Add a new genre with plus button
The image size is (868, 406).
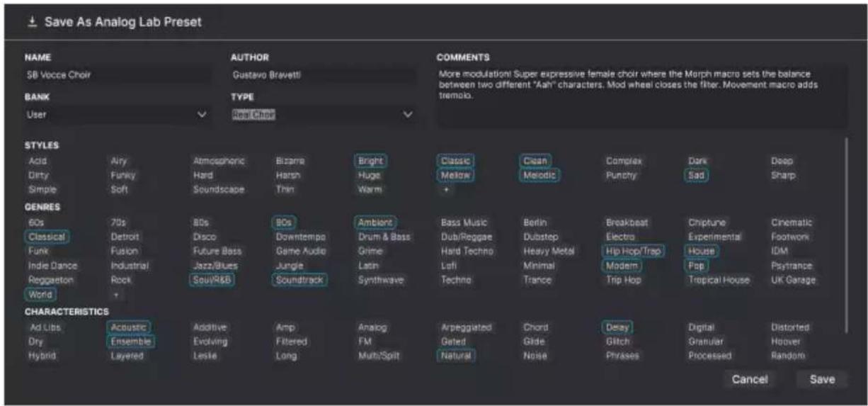pyautogui.click(x=116, y=294)
